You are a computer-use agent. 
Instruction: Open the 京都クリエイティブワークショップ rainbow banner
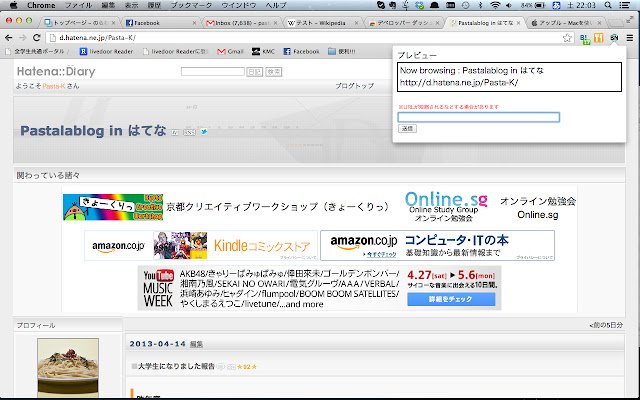pos(113,207)
